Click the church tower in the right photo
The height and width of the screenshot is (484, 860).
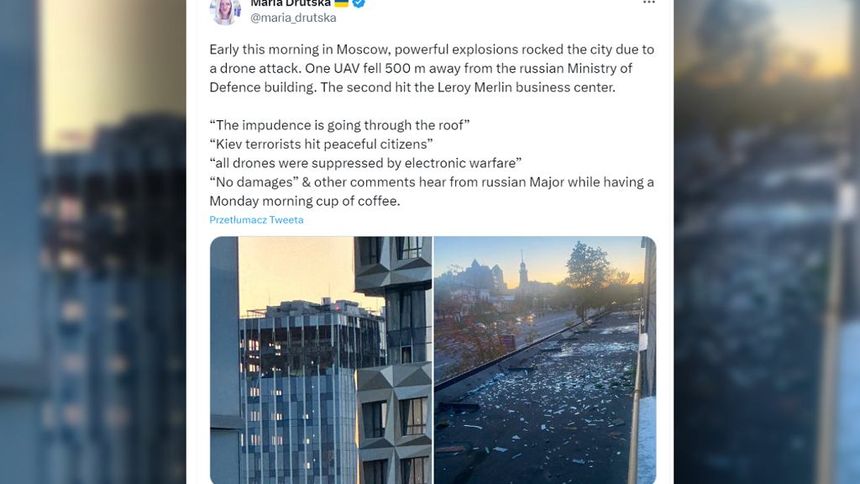point(522,270)
